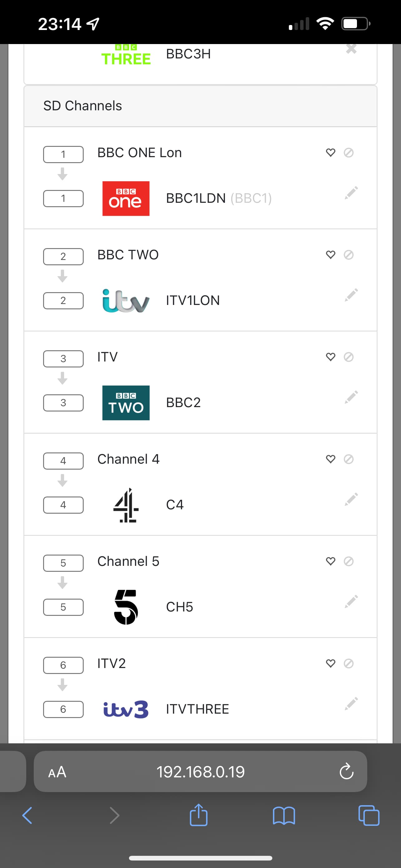Edit the ITV1LON mapping with pencil

coord(351,295)
